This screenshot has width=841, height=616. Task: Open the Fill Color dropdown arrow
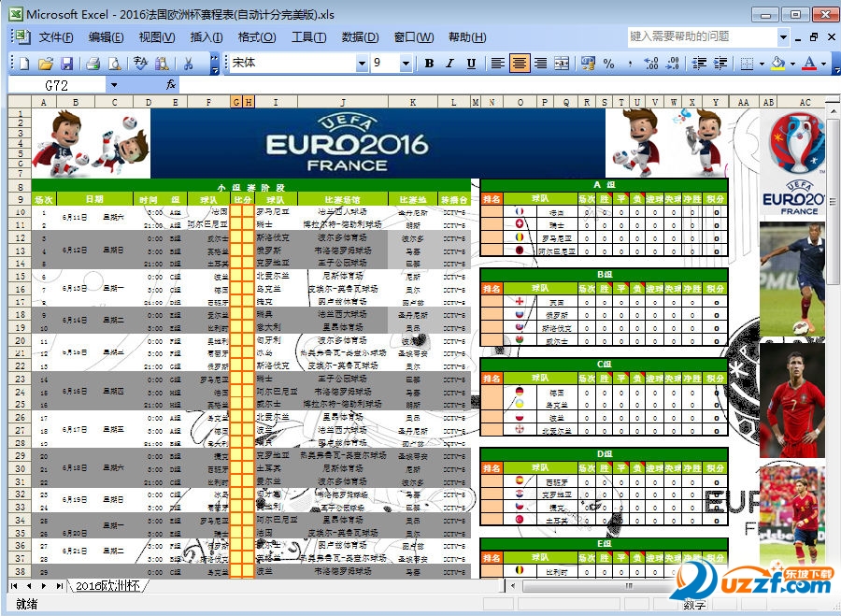pos(793,64)
